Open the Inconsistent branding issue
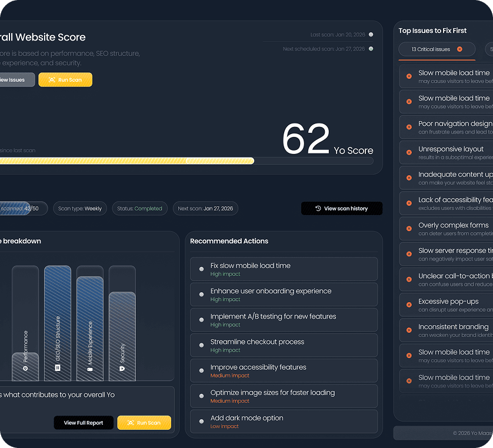The image size is (493, 448). coord(446,330)
